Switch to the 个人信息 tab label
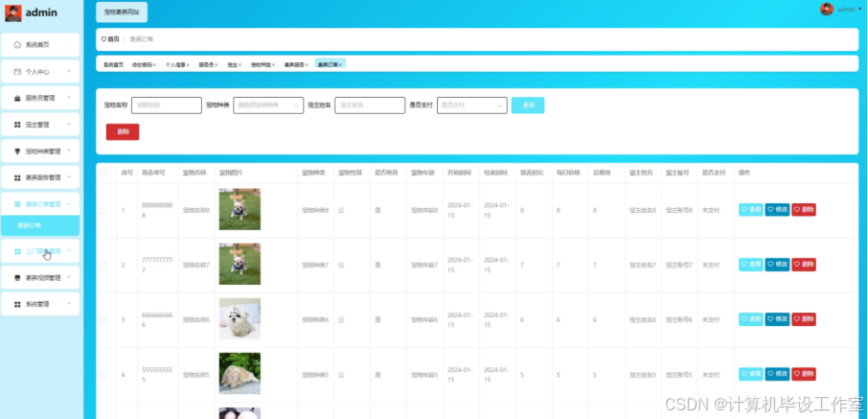868x419 pixels. 175,65
